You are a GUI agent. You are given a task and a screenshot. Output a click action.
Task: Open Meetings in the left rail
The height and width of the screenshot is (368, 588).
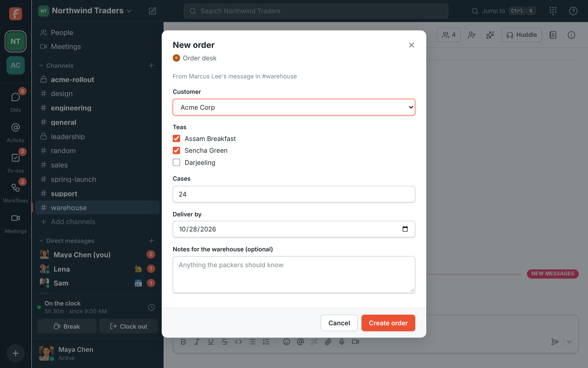(15, 223)
